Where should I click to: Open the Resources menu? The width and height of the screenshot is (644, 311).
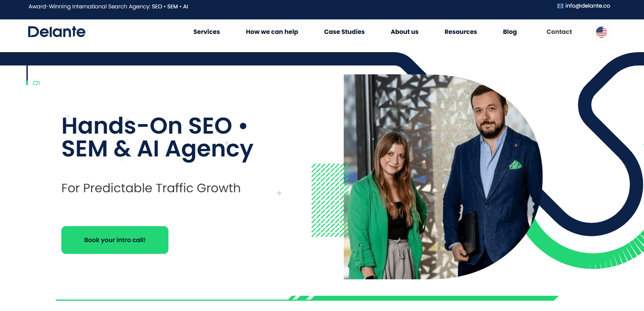[461, 32]
